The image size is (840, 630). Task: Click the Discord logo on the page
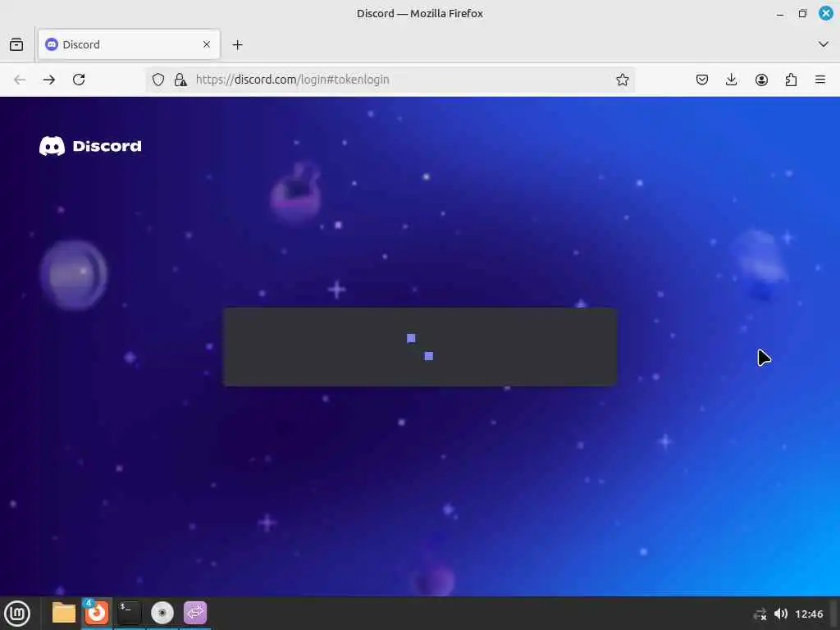[x=90, y=146]
